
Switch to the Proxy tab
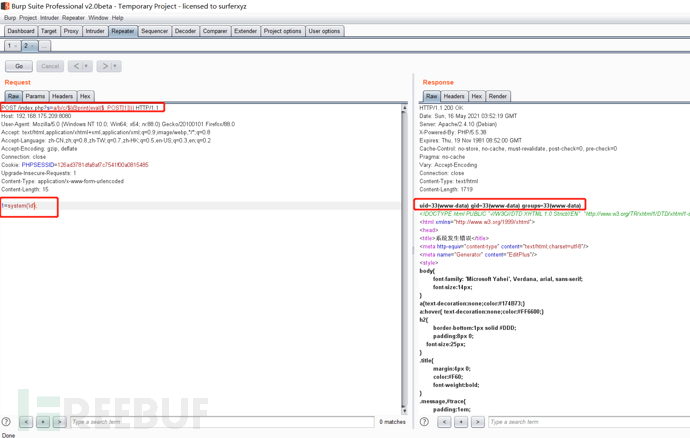pos(71,31)
